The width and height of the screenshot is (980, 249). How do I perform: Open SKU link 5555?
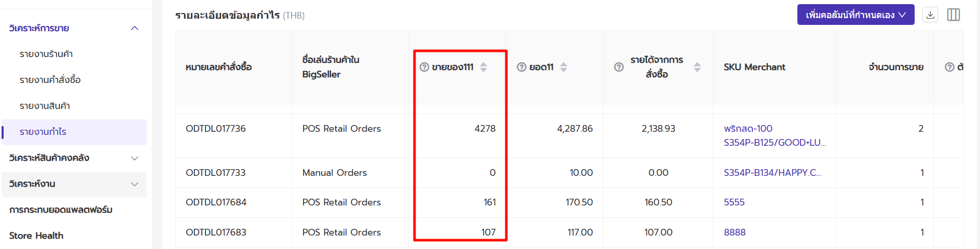[734, 202]
